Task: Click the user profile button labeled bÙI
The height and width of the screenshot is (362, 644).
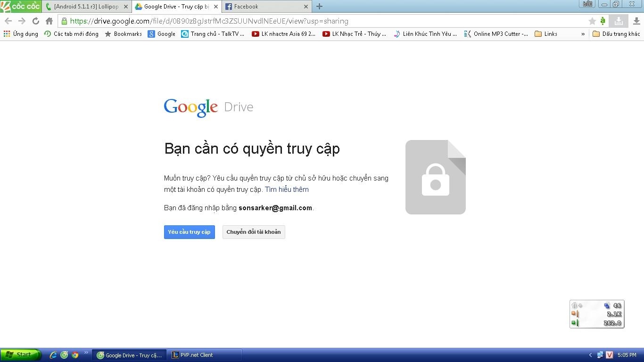Action: [587, 4]
